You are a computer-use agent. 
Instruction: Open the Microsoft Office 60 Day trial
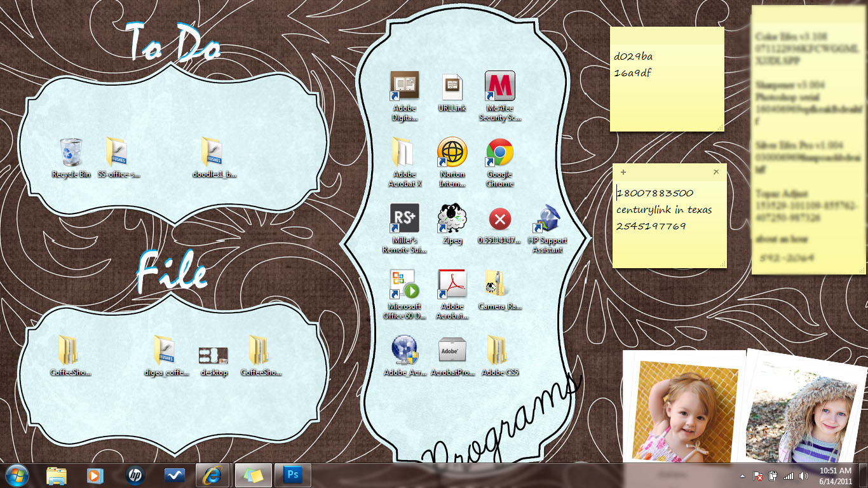404,285
